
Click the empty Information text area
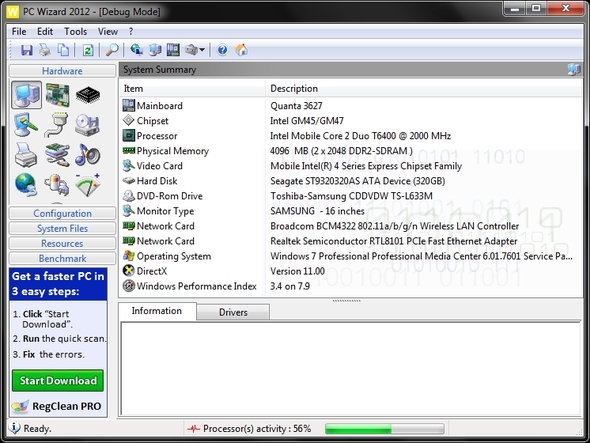pyautogui.click(x=351, y=368)
